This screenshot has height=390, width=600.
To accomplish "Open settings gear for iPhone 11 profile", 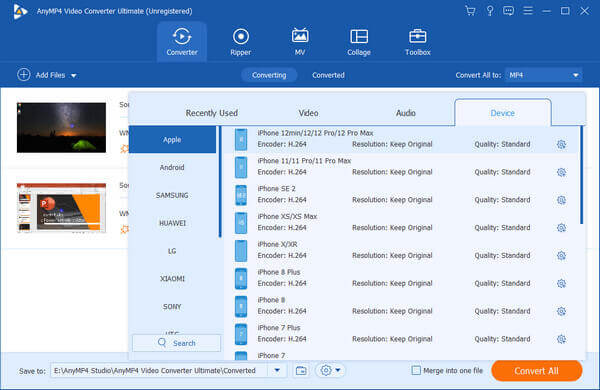I will click(x=561, y=172).
